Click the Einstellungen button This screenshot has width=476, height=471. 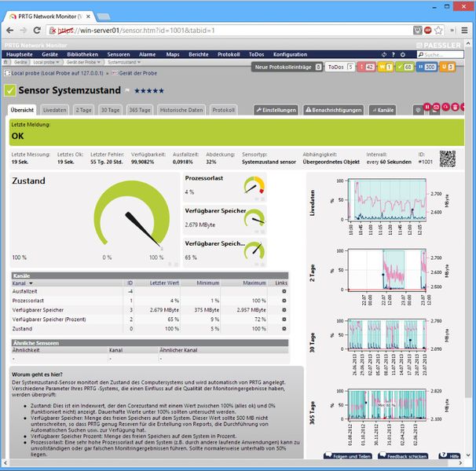[276, 110]
